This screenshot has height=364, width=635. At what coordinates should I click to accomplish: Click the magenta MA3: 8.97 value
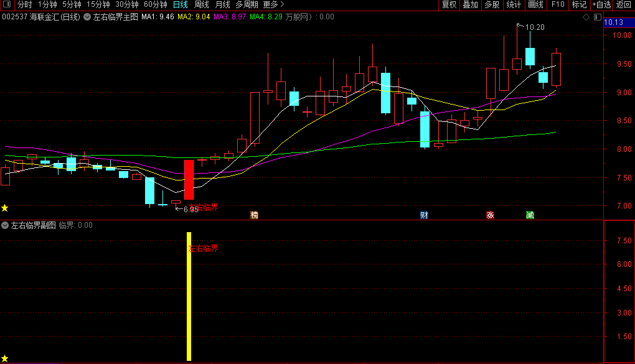(230, 17)
